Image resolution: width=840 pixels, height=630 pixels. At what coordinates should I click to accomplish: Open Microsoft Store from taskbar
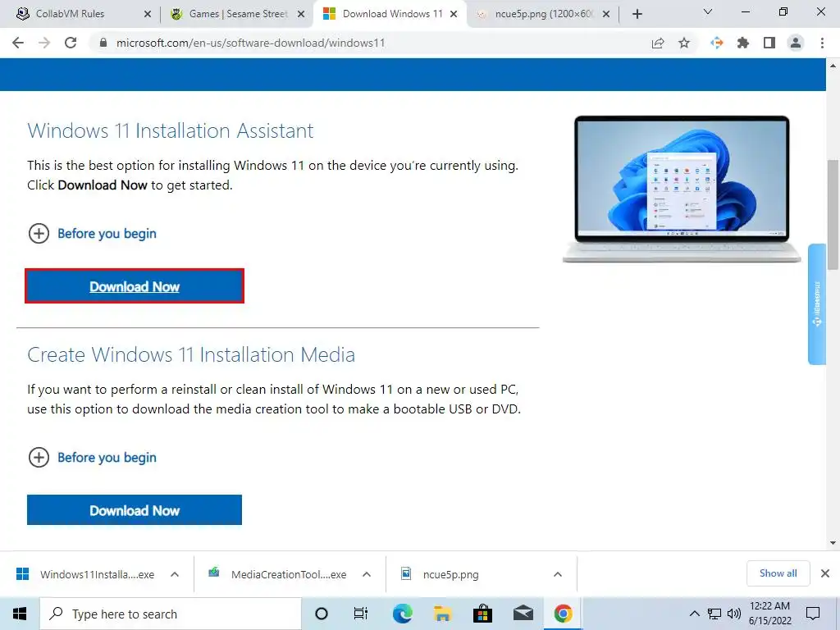pyautogui.click(x=482, y=614)
